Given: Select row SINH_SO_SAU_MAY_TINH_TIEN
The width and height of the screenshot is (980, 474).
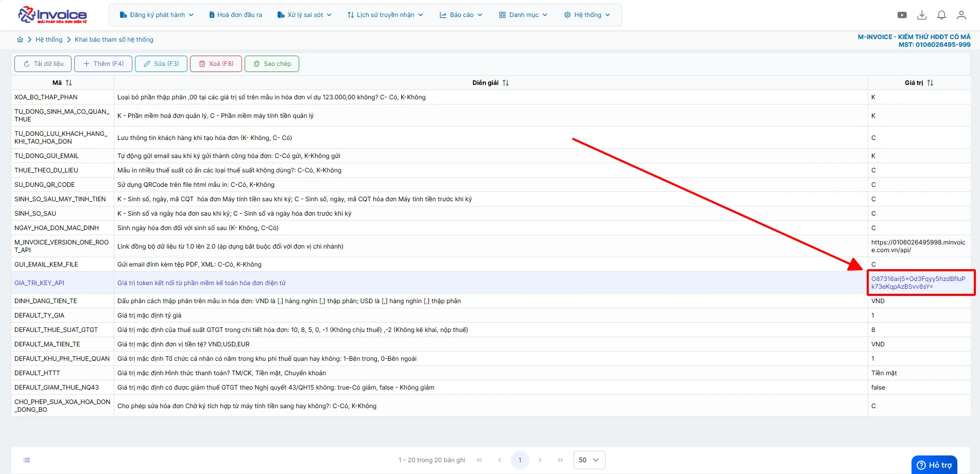Looking at the screenshot, I should 491,199.
